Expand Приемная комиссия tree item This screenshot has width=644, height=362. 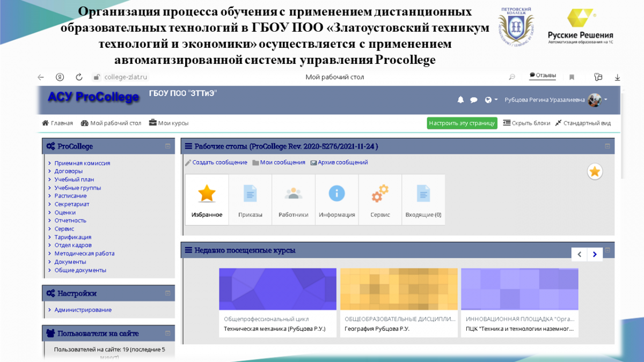click(82, 163)
